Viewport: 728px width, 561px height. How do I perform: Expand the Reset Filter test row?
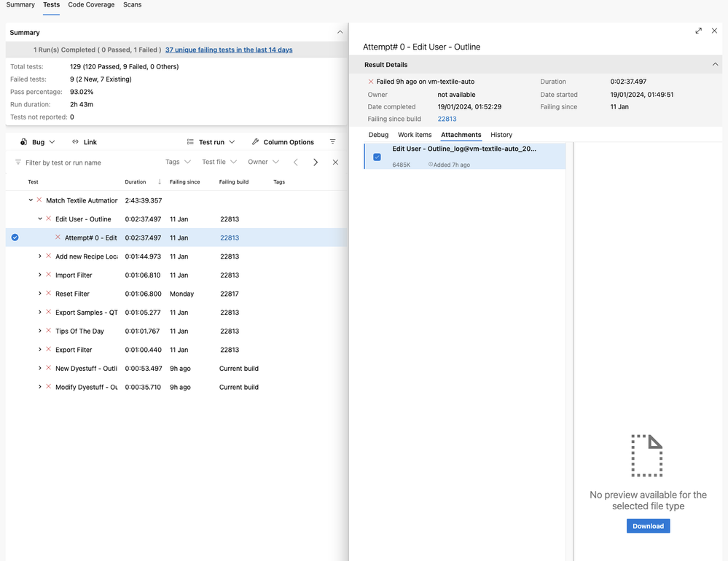pyautogui.click(x=40, y=294)
